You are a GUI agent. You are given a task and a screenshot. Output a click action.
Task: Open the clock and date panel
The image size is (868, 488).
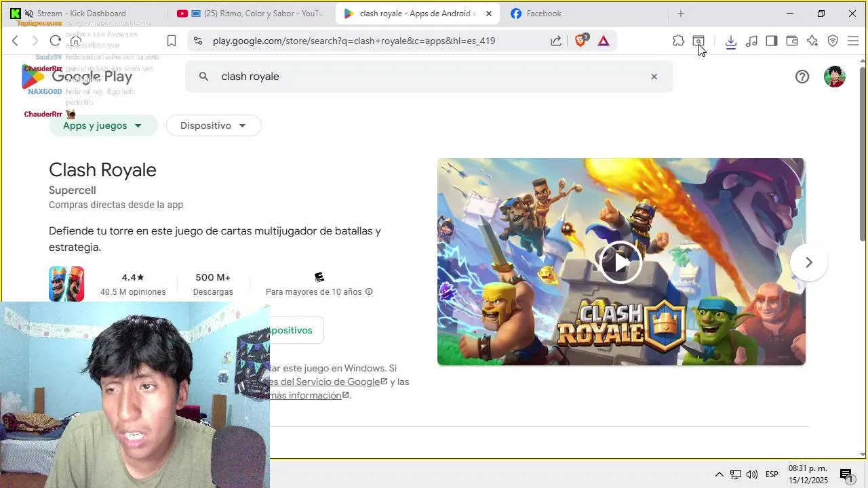808,474
